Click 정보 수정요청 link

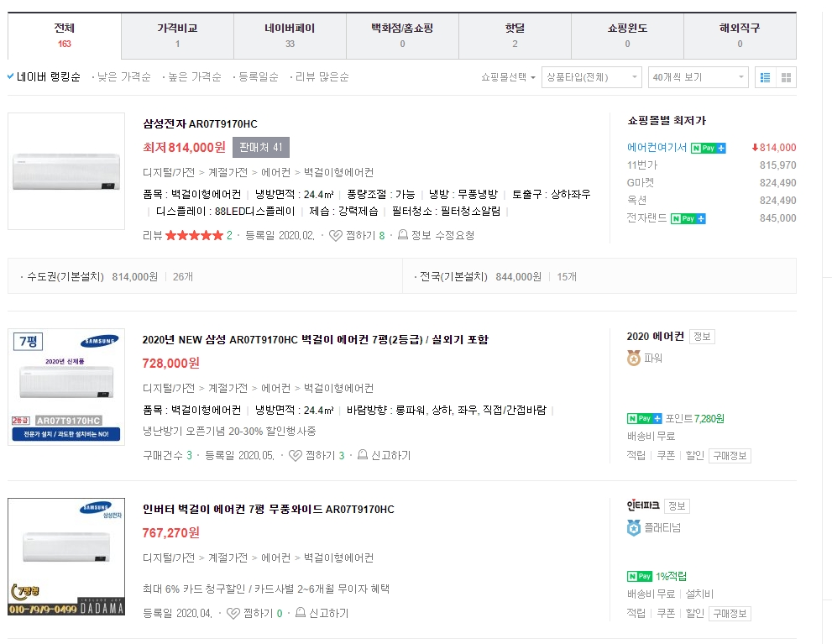442,236
